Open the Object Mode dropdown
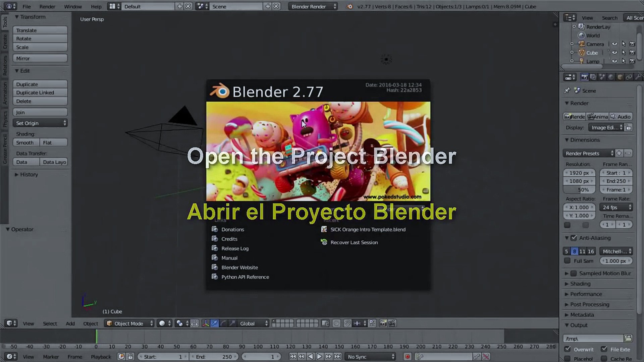 tap(129, 323)
